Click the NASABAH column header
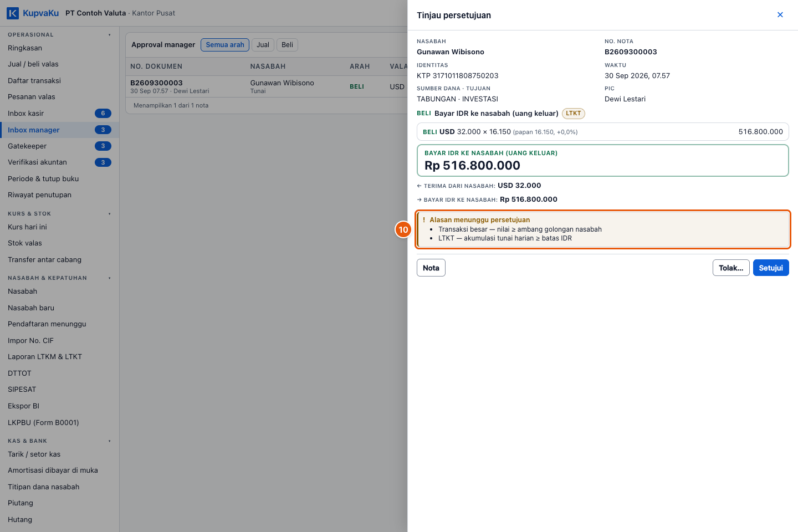The image size is (798, 532). (x=268, y=66)
